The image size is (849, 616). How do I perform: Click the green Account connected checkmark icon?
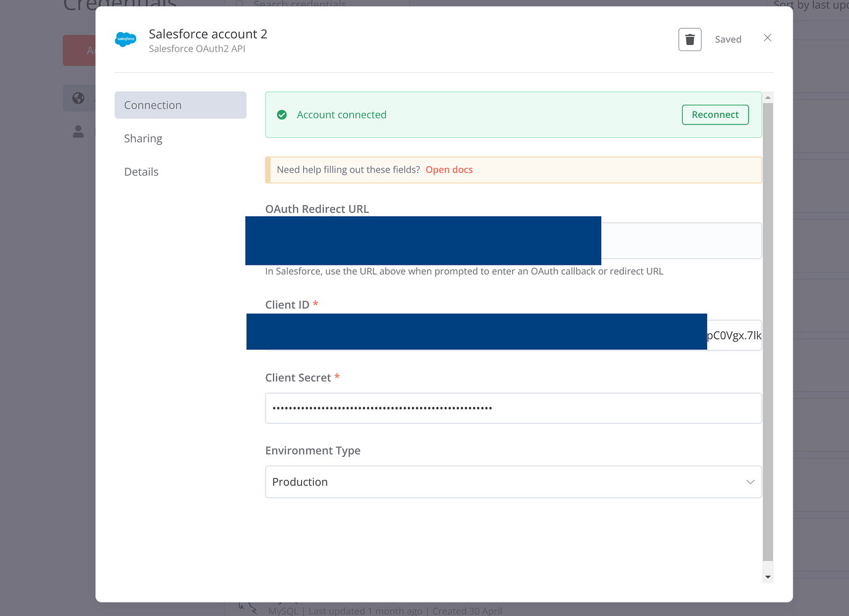coord(282,115)
